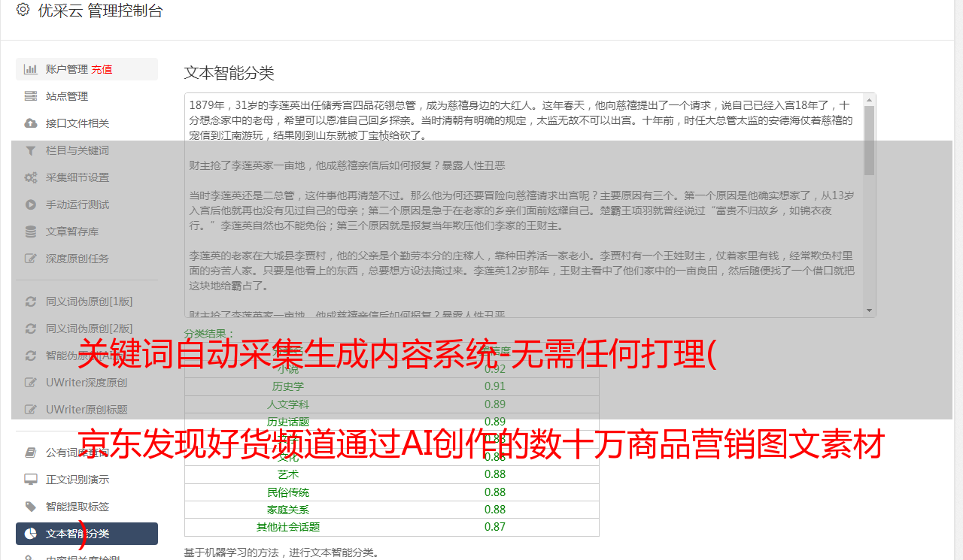Click the monitor icon beside 正文识别演示
This screenshot has width=963, height=560.
[x=31, y=480]
